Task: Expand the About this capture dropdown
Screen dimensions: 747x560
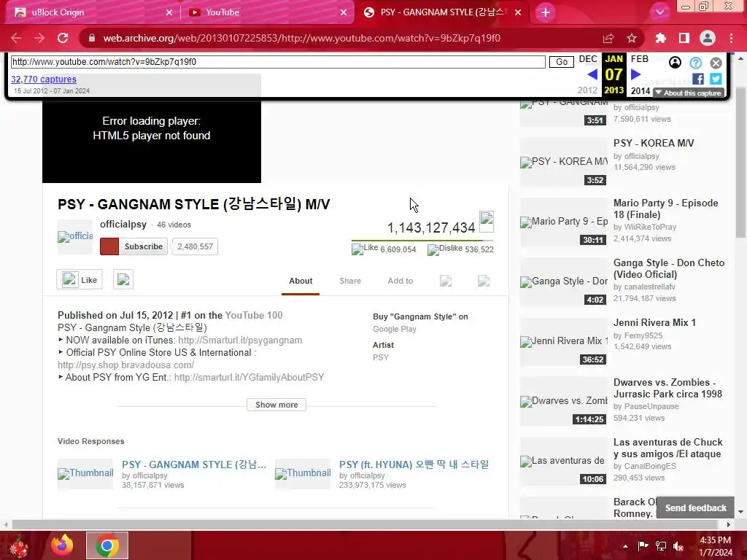Action: point(689,93)
